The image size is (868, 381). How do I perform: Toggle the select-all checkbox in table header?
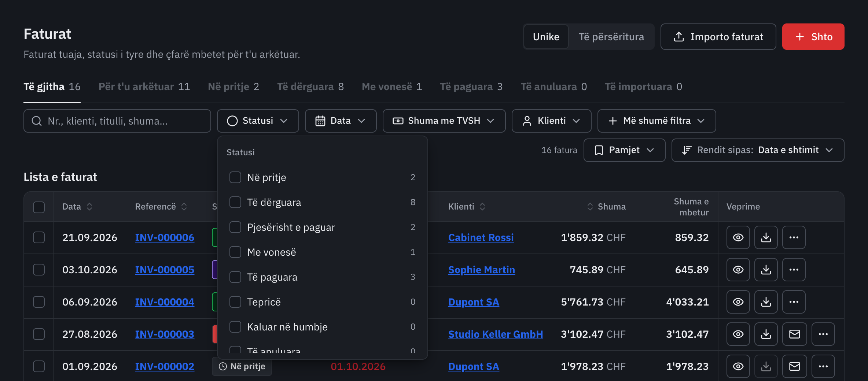coord(39,207)
